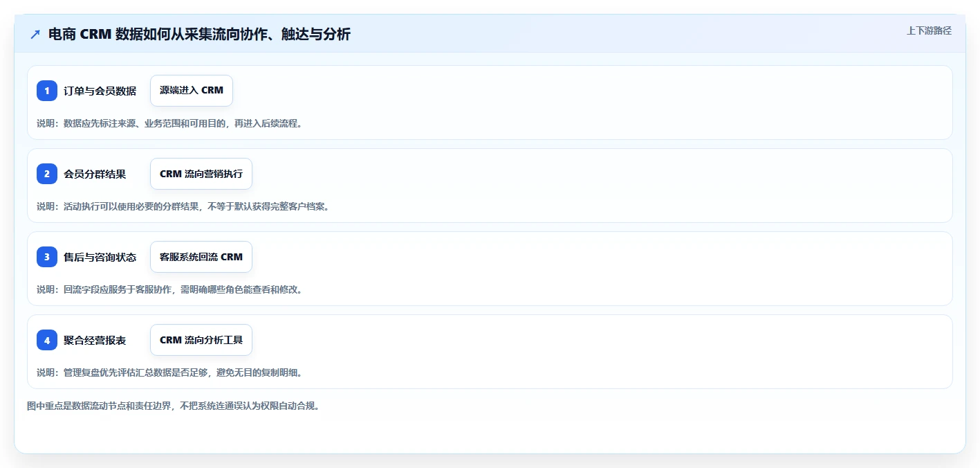The height and width of the screenshot is (468, 980).
Task: Click the 客服系统回流 CRM chip
Action: [x=201, y=257]
